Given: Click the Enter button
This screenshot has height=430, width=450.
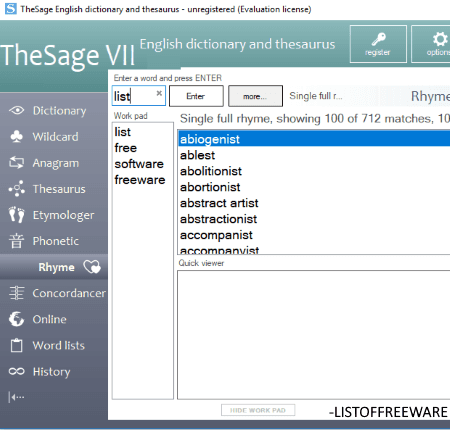Looking at the screenshot, I should click(196, 96).
